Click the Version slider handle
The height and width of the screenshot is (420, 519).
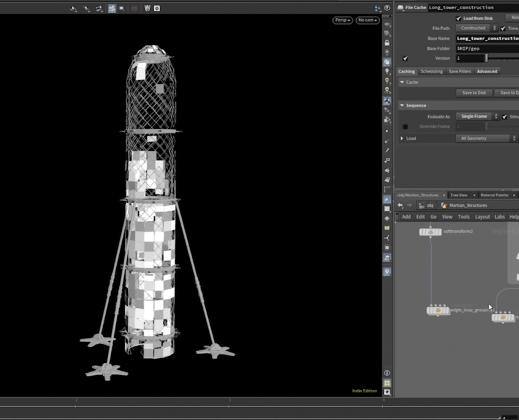tap(486, 58)
